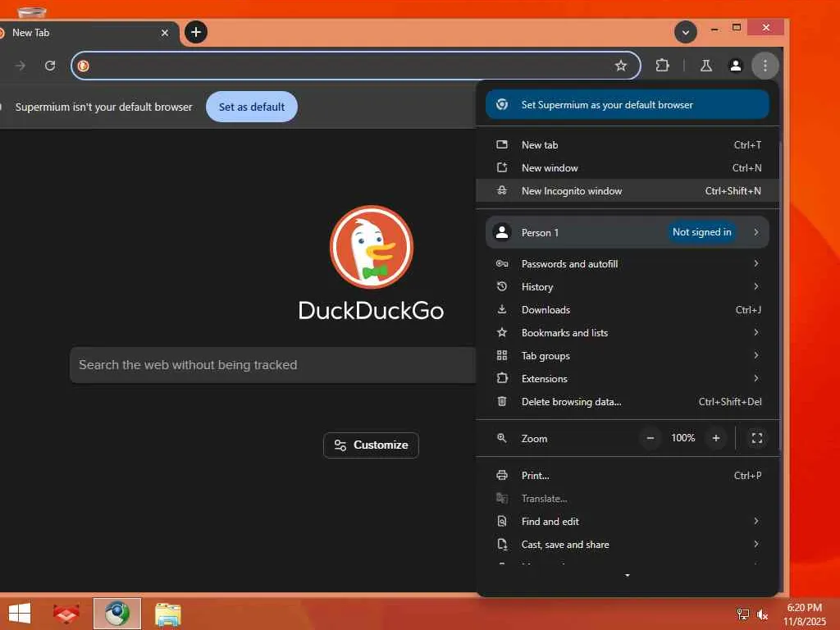Click the DuckDuckGo search box
The width and height of the screenshot is (840, 630).
pos(272,365)
